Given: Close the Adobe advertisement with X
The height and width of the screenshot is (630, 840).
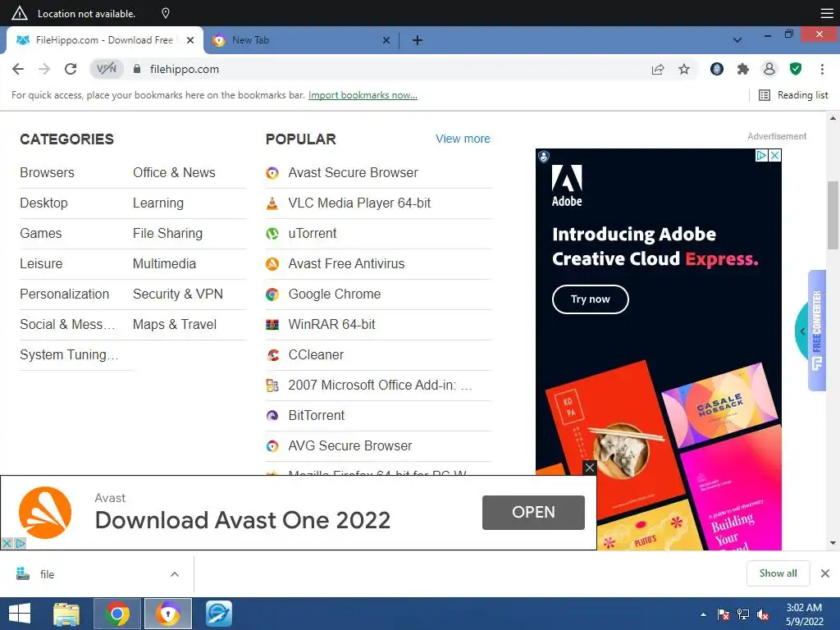Looking at the screenshot, I should point(774,155).
